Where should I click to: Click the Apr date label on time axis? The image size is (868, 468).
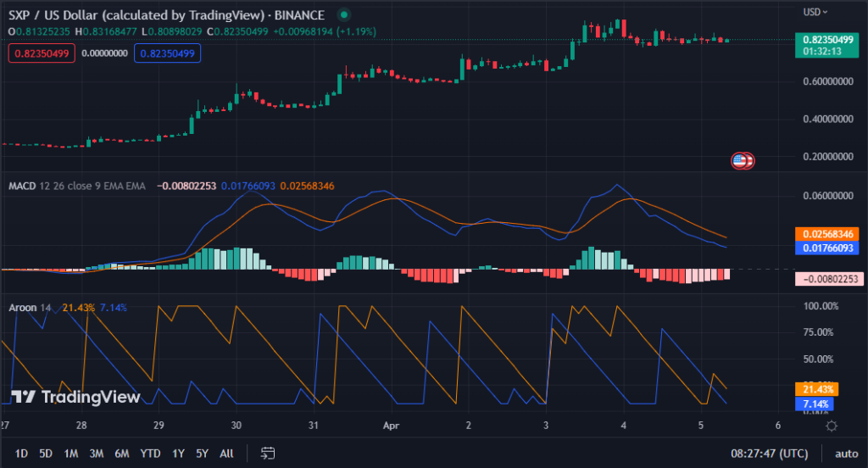(391, 426)
